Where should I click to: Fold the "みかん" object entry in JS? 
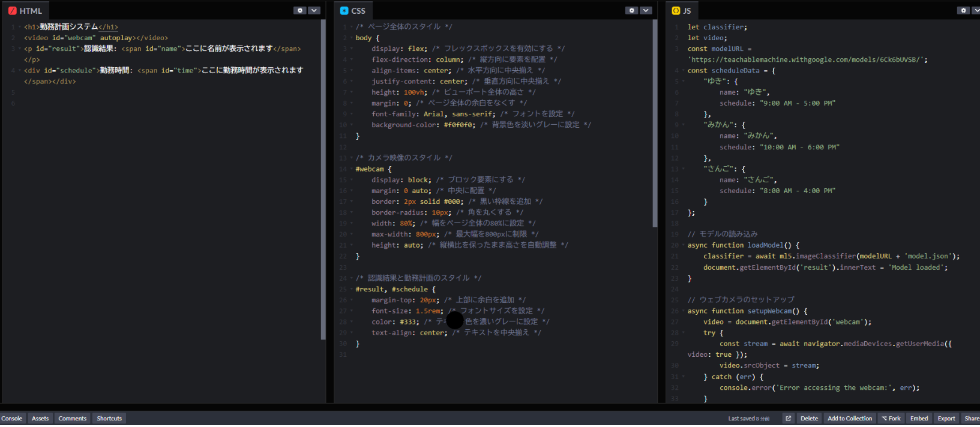tap(683, 125)
